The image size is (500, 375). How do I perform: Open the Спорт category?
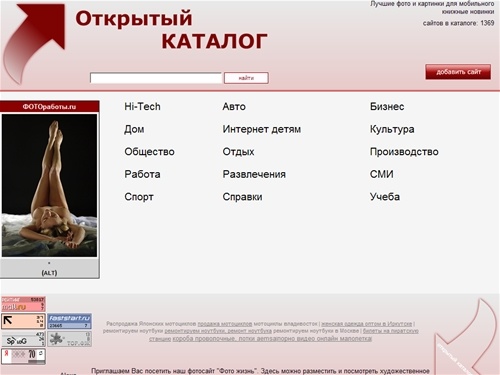click(139, 197)
